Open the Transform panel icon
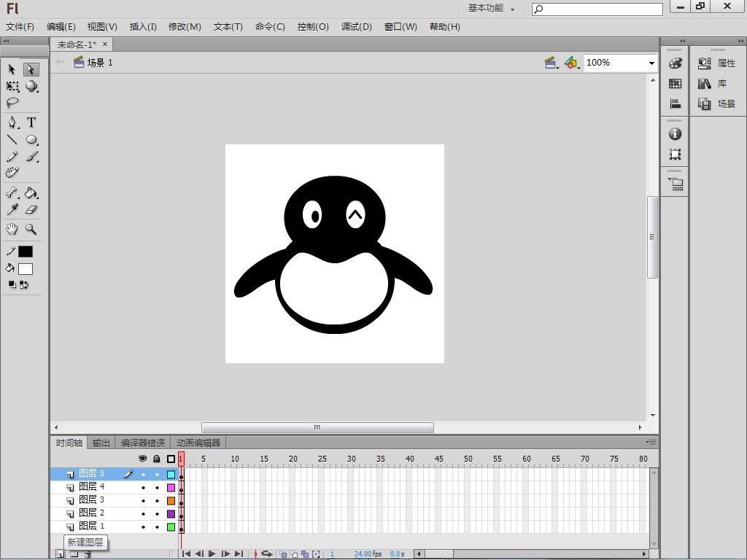The height and width of the screenshot is (560, 747). pos(675,155)
